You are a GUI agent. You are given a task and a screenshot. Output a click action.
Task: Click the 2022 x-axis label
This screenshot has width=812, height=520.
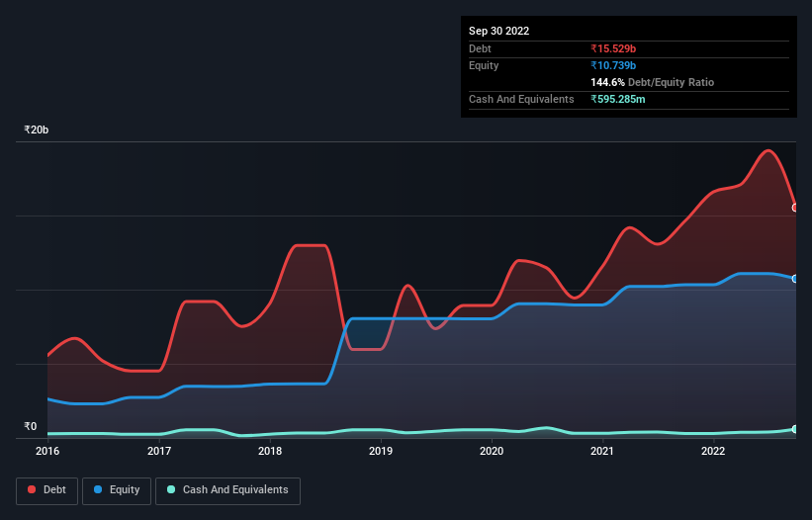713,451
